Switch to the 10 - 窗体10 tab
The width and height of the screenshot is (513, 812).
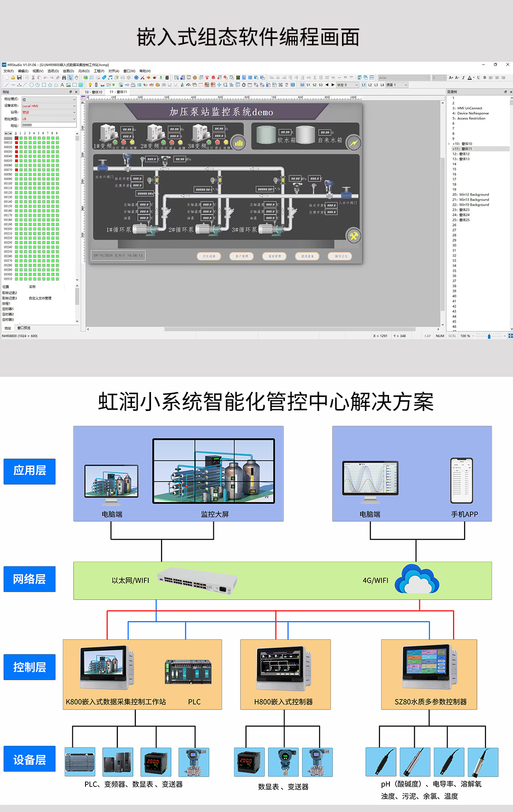pyautogui.click(x=94, y=92)
